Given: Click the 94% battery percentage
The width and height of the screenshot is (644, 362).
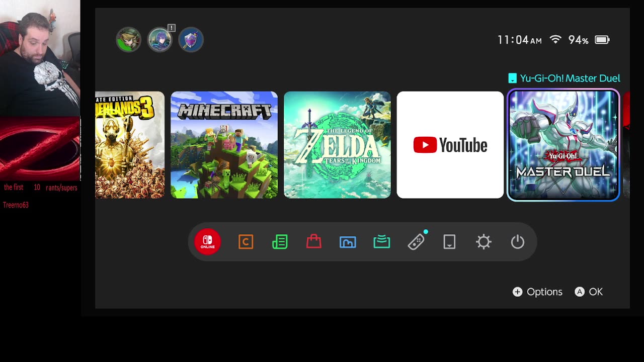Looking at the screenshot, I should click(579, 40).
